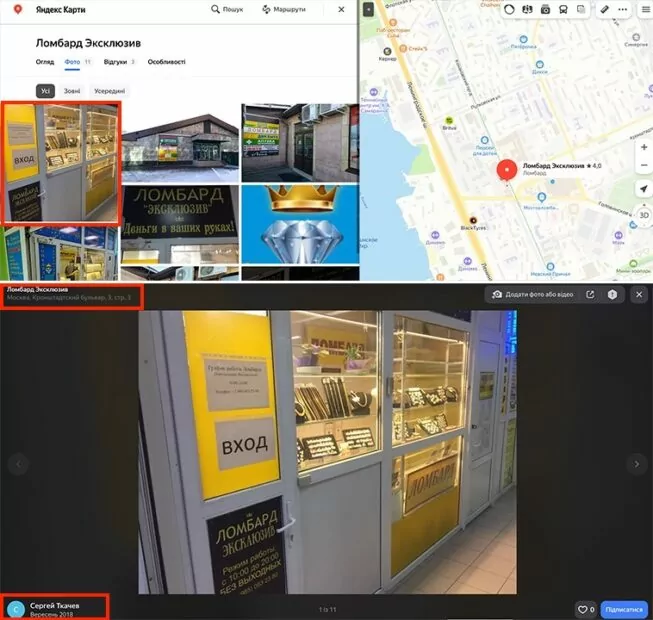
Task: Open the panoramas icon in map toolbar
Action: click(527, 9)
